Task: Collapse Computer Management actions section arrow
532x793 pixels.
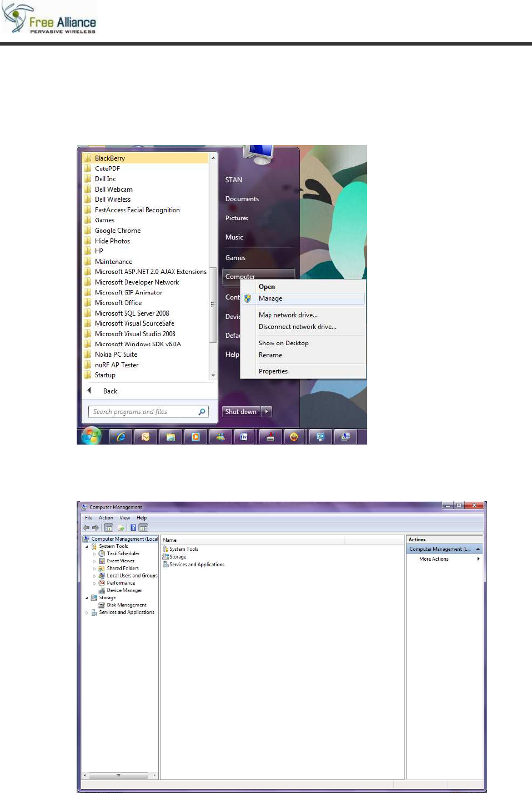Action: (478, 549)
